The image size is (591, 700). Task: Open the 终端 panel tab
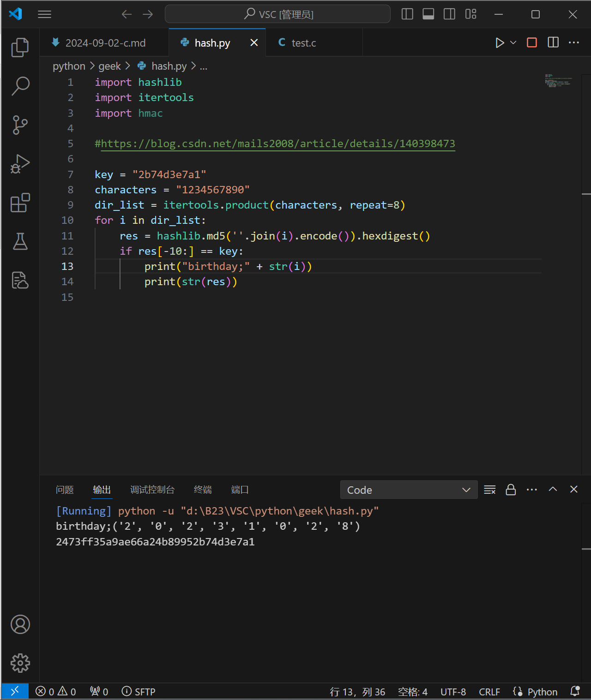(x=202, y=490)
